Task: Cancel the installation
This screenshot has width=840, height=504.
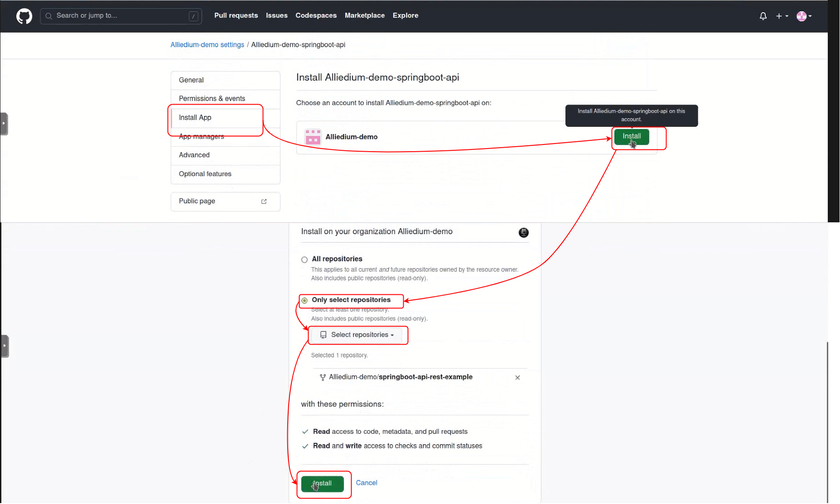Action: (x=367, y=483)
